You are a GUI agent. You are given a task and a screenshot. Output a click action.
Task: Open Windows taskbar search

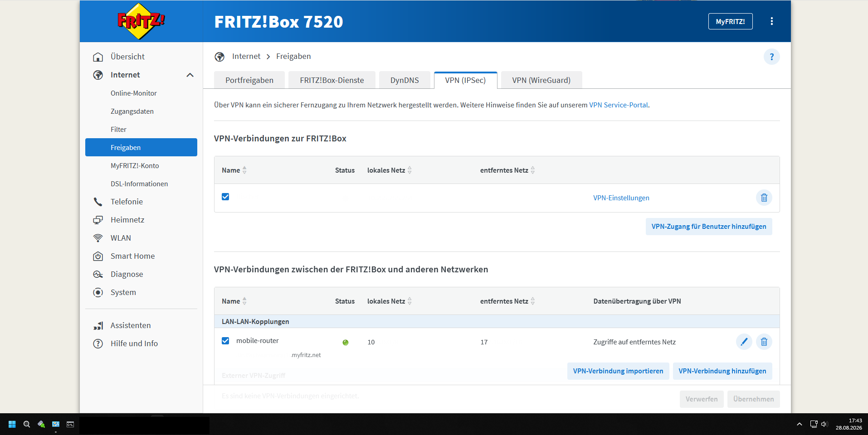(x=27, y=424)
